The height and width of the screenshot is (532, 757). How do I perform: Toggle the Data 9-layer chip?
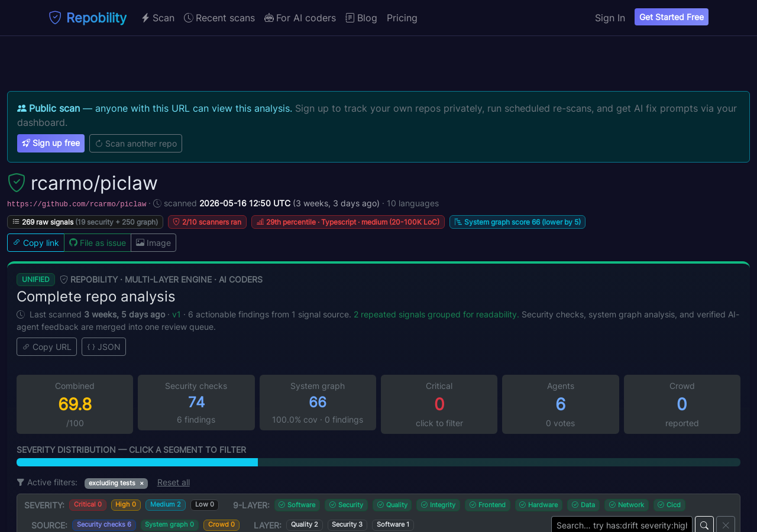[583, 505]
